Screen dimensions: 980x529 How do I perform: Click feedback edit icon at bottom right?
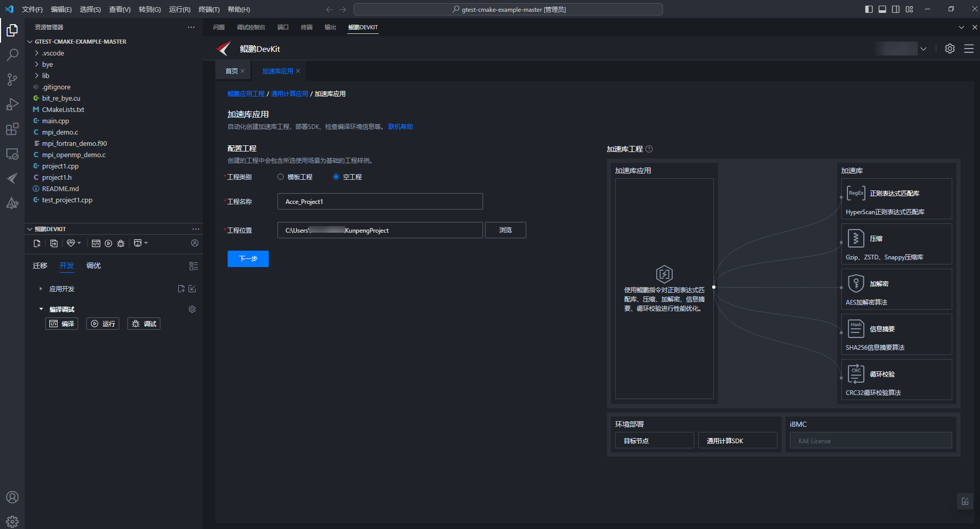(965, 501)
